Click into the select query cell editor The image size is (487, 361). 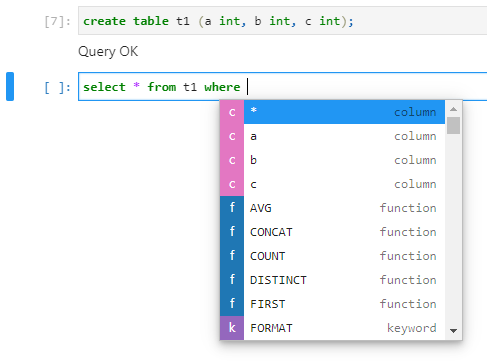click(x=283, y=87)
